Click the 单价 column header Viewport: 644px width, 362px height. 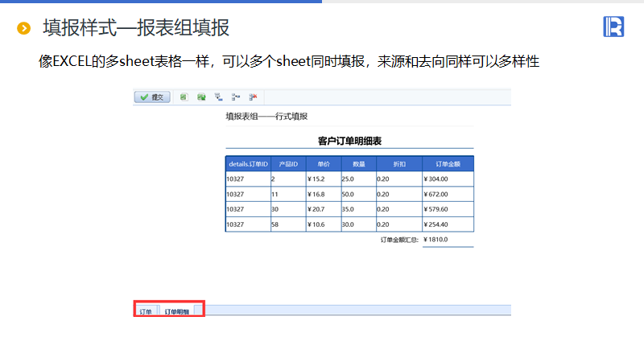(x=324, y=164)
